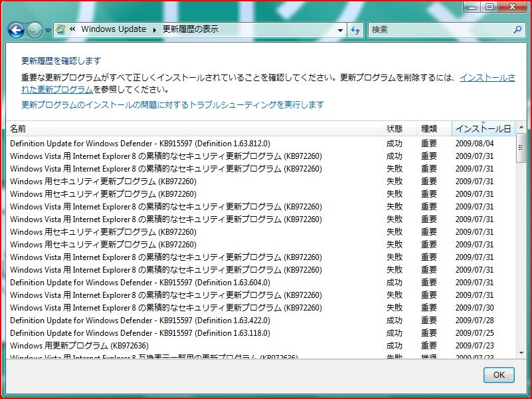532x399 pixels.
Task: Sort by the インストール日 column header
Action: point(483,129)
